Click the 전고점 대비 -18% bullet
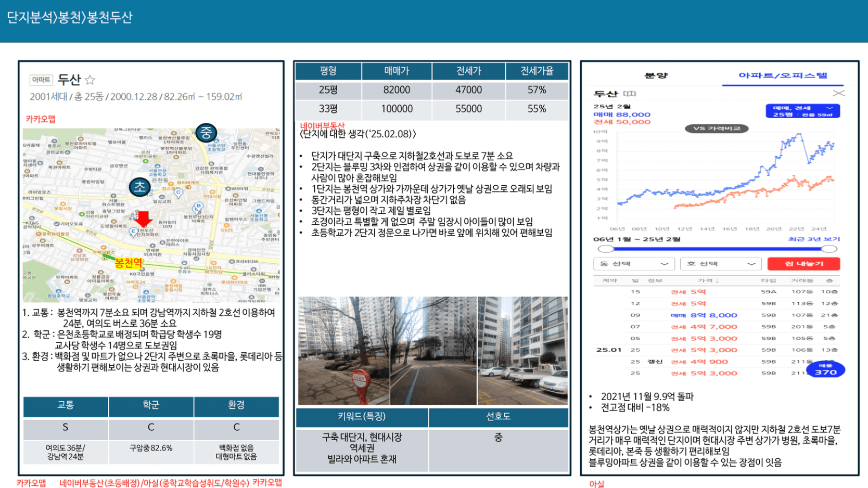This screenshot has height=488, width=868. 635,407
